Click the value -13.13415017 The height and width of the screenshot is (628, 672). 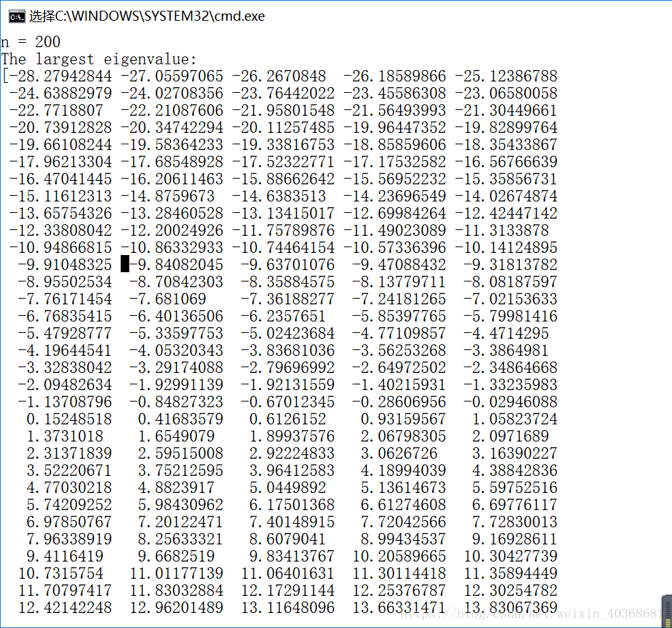284,214
